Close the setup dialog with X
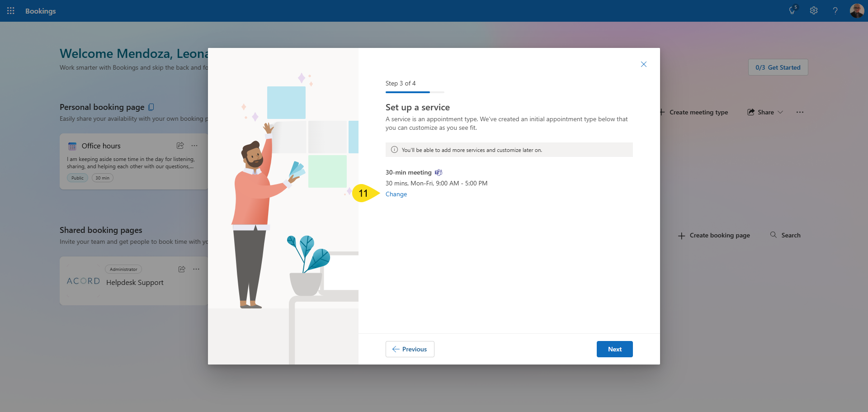 [x=644, y=64]
